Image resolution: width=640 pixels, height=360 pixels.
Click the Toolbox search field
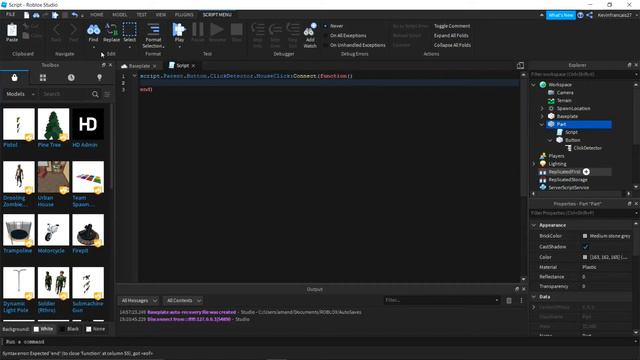point(65,94)
